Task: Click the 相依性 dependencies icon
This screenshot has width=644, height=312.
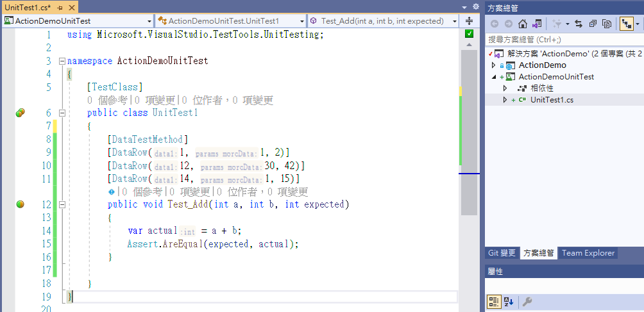Action: point(522,88)
